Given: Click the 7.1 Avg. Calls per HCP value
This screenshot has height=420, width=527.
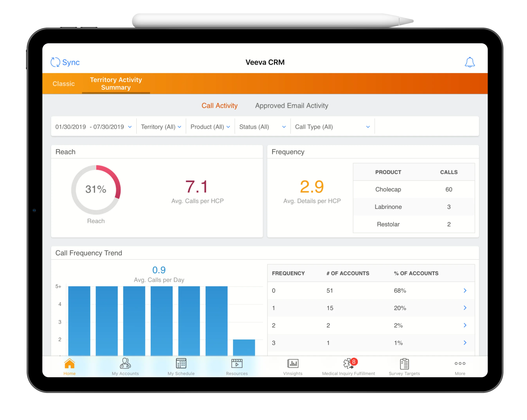Looking at the screenshot, I should coord(197,187).
